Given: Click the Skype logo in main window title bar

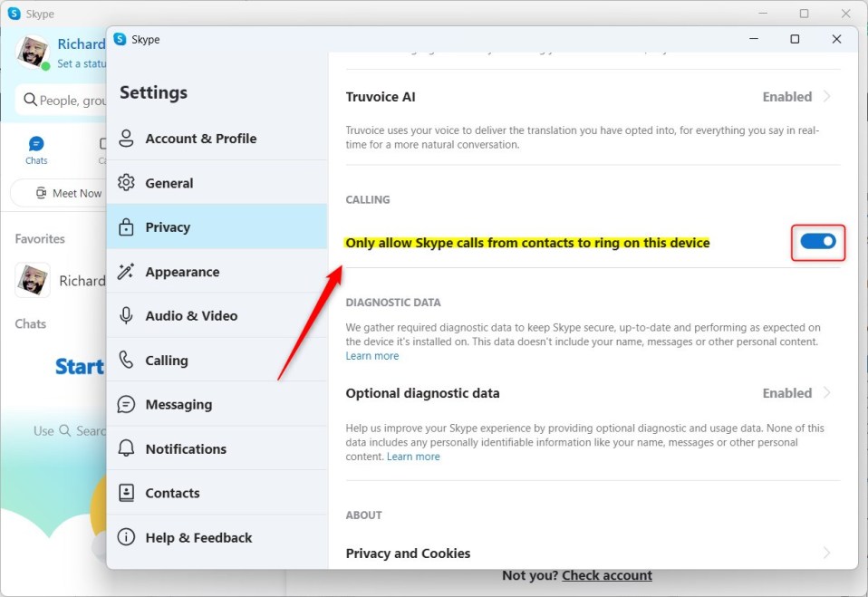Looking at the screenshot, I should coord(14,14).
